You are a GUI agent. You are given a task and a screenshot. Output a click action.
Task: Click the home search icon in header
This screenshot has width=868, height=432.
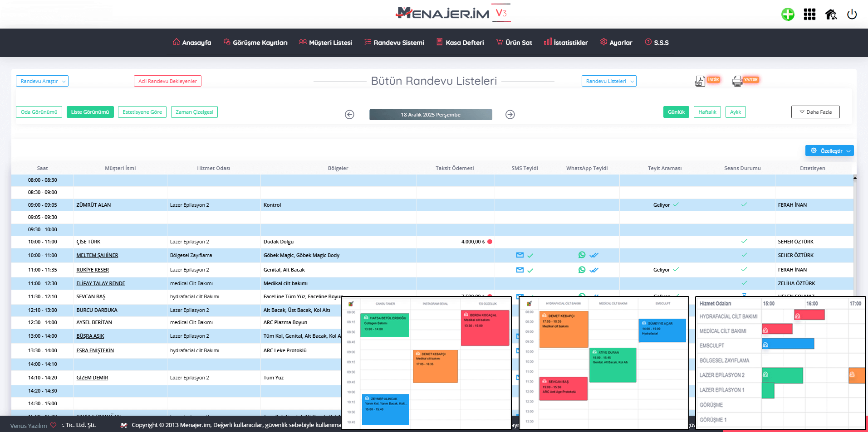tap(831, 15)
